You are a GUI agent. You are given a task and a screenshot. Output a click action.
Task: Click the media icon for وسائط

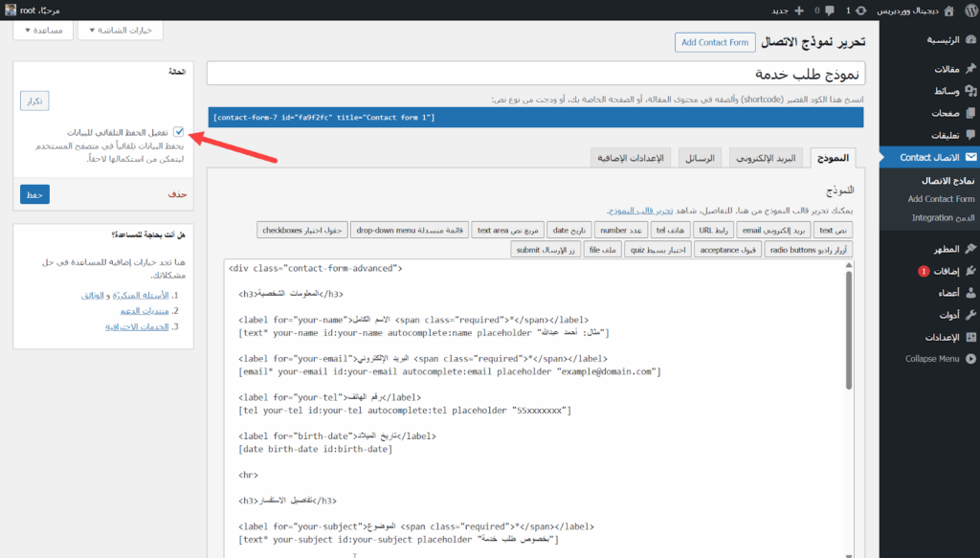click(970, 91)
